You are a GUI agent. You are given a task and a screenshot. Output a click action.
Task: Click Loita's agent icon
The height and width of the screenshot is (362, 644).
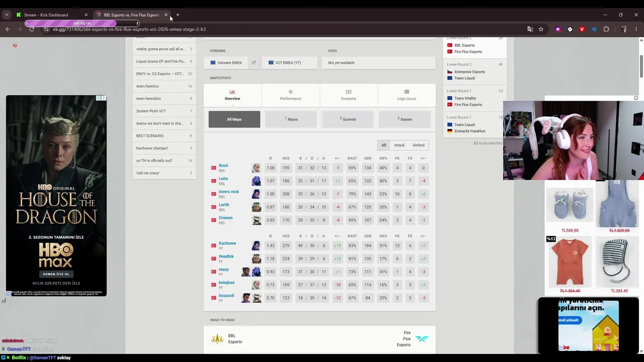pos(256,181)
